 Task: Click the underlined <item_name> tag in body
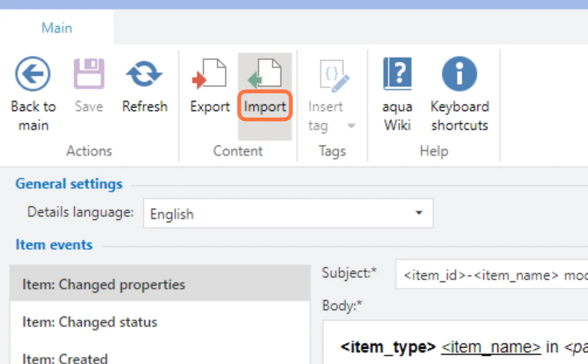tap(490, 347)
